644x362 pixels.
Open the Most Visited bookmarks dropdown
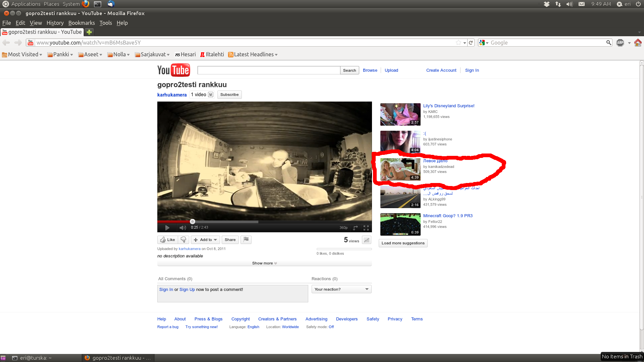[22, 55]
